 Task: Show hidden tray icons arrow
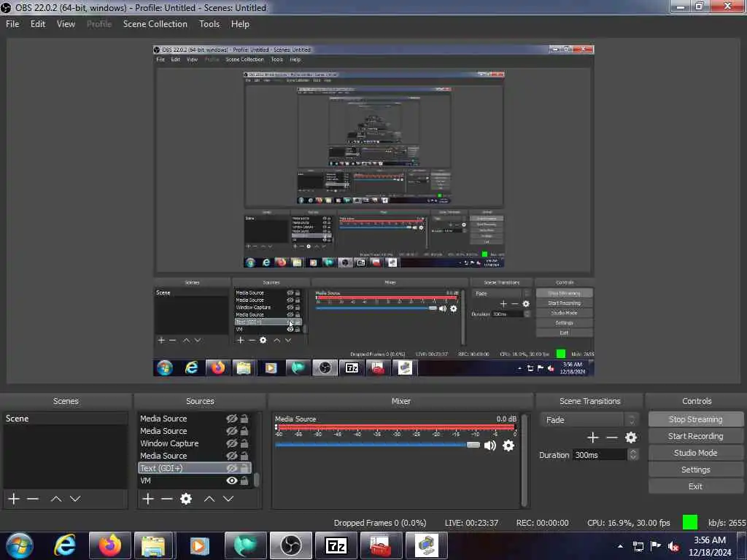tap(620, 547)
